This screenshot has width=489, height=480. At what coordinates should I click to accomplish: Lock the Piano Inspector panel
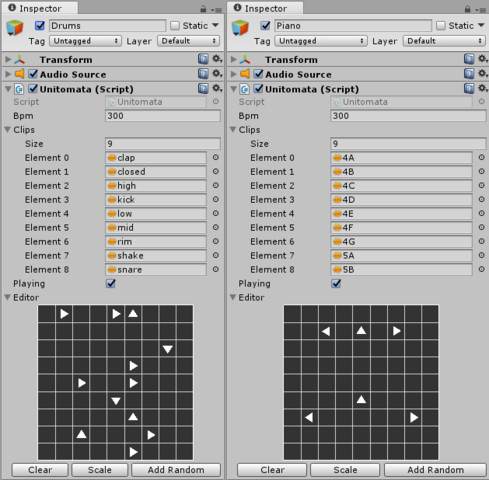click(x=468, y=9)
